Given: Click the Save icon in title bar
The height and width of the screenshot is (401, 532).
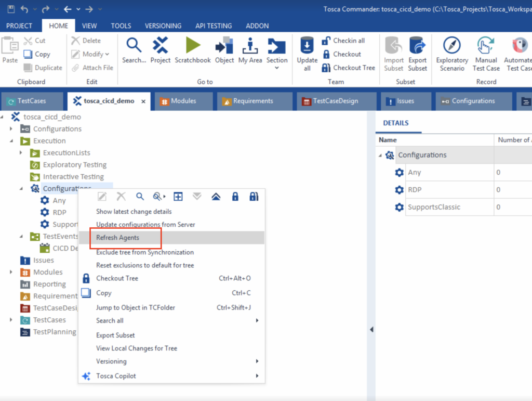Looking at the screenshot, I should (x=11, y=9).
